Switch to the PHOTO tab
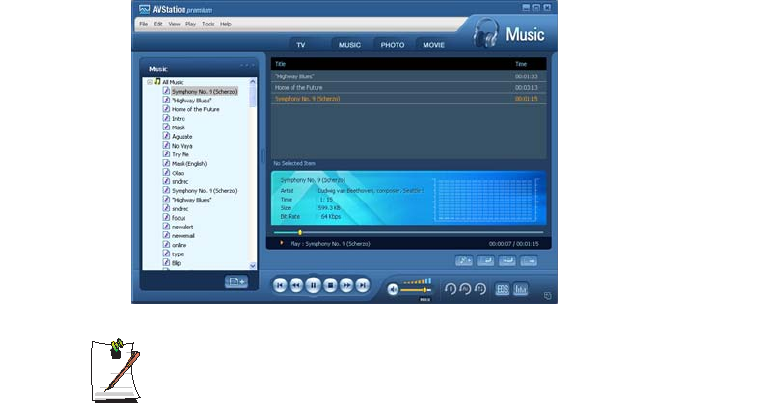The image size is (782, 407). point(392,45)
